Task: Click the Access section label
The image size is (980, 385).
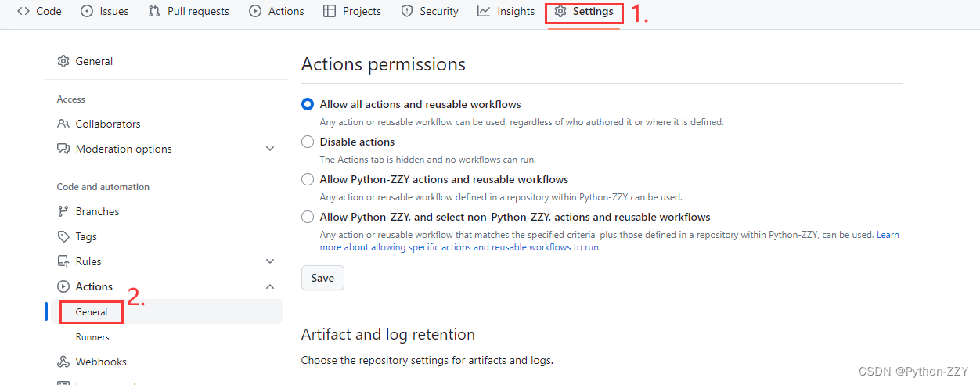Action: point(71,99)
